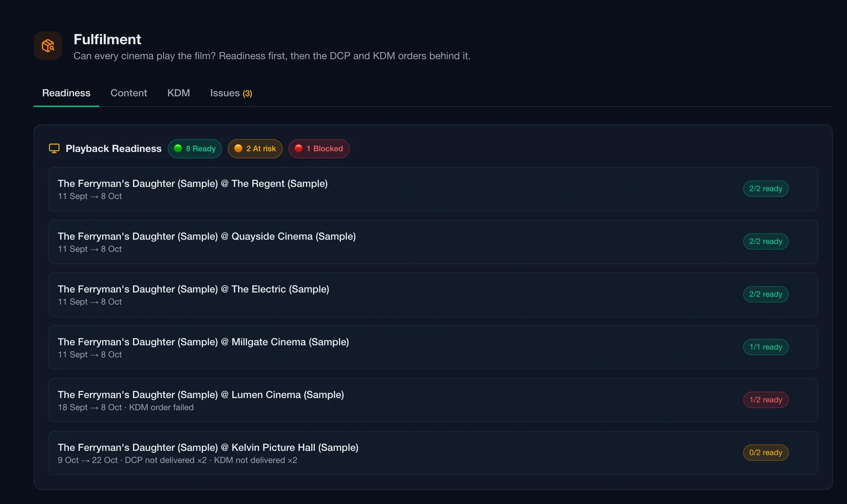Click the amber 0/2 ready badge

766,452
